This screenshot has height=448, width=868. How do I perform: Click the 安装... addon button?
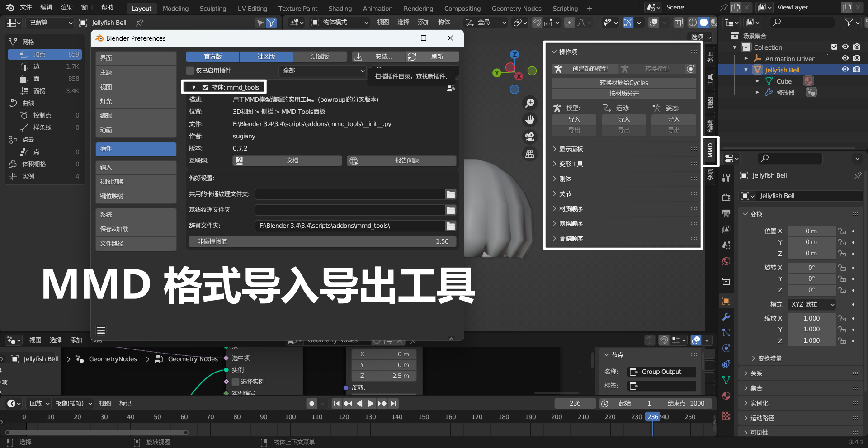pos(378,57)
